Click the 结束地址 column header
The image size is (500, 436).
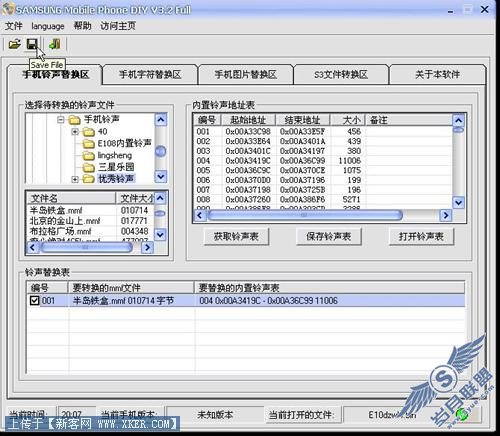pyautogui.click(x=303, y=120)
